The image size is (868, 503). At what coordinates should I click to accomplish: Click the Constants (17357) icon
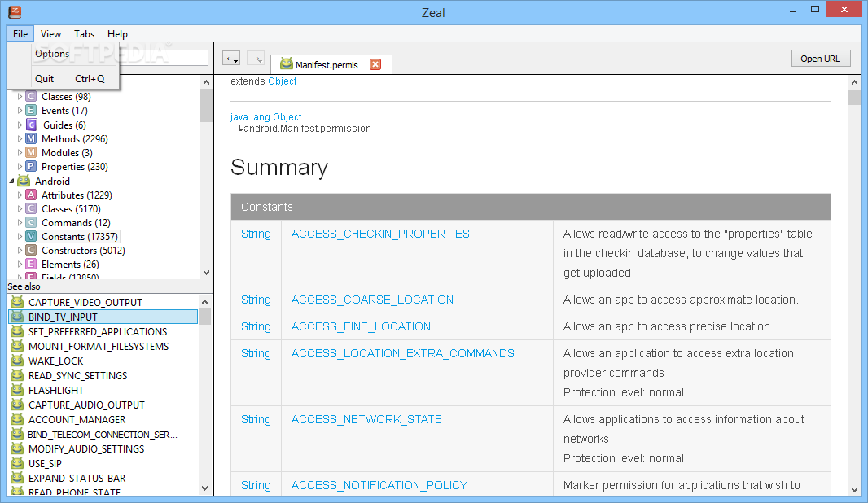32,236
